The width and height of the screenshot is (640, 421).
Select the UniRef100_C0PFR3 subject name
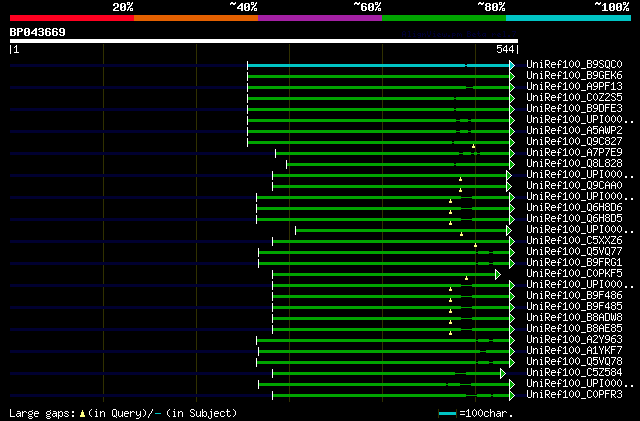[x=574, y=395]
